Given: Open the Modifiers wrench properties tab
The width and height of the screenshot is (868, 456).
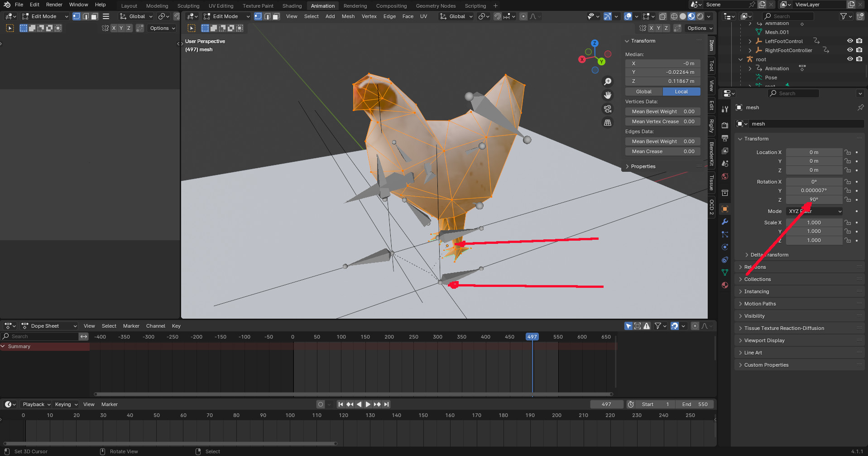Looking at the screenshot, I should tap(725, 222).
